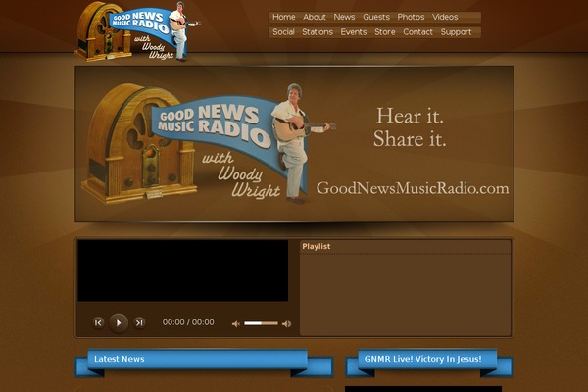Open the Guests page
Image resolution: width=588 pixels, height=392 pixels.
coord(376,17)
